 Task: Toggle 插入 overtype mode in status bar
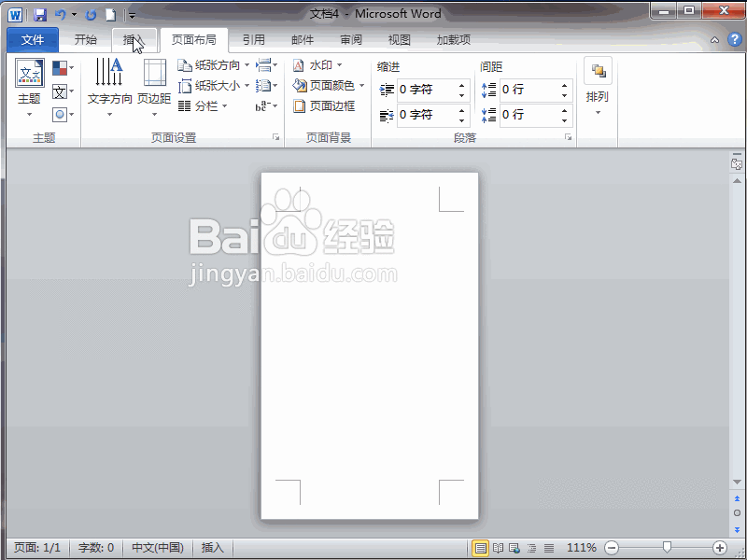pos(212,548)
